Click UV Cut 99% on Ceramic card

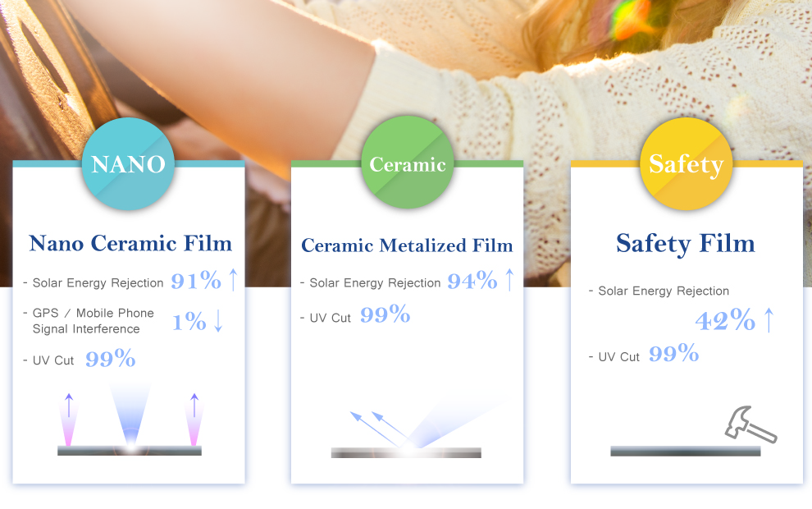pyautogui.click(x=355, y=315)
